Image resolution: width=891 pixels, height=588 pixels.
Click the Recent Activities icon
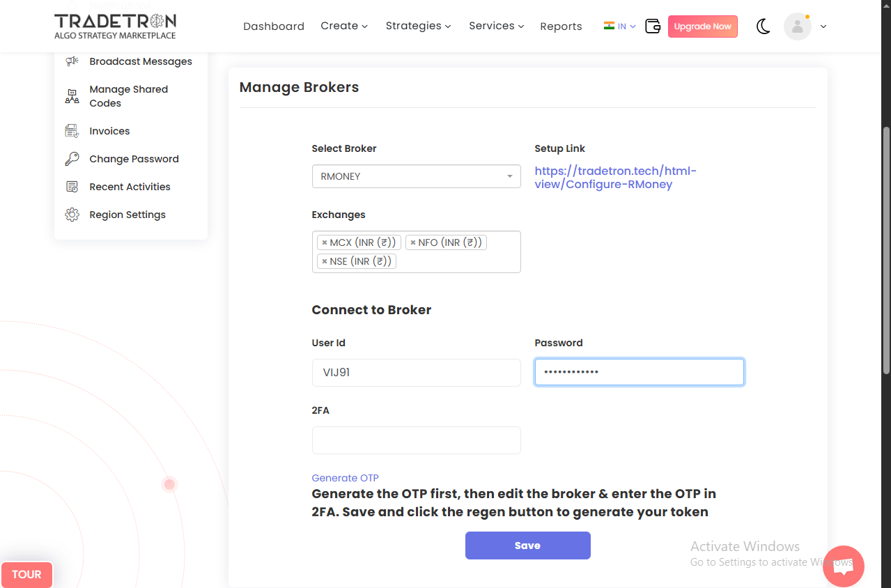pos(72,187)
